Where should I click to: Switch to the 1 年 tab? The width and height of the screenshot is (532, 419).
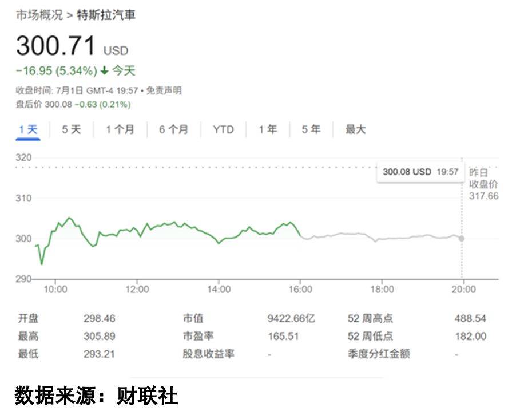click(x=268, y=129)
